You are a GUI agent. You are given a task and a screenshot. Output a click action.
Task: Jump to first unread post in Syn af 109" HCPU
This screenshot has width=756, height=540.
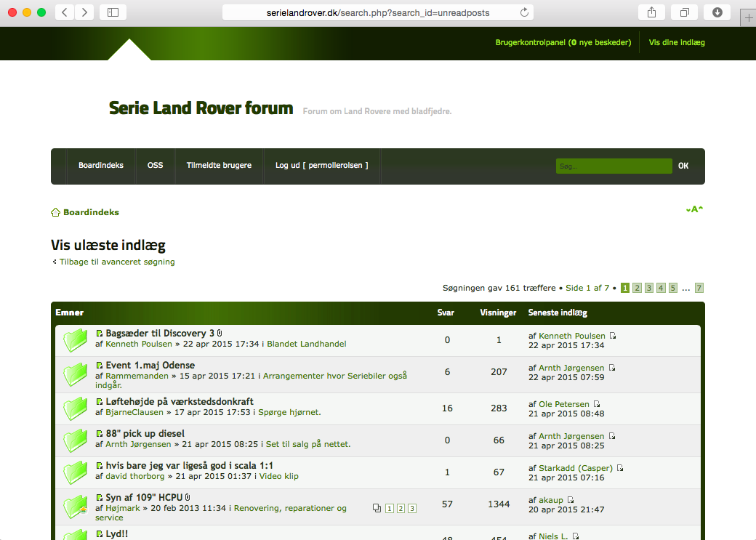(x=100, y=497)
